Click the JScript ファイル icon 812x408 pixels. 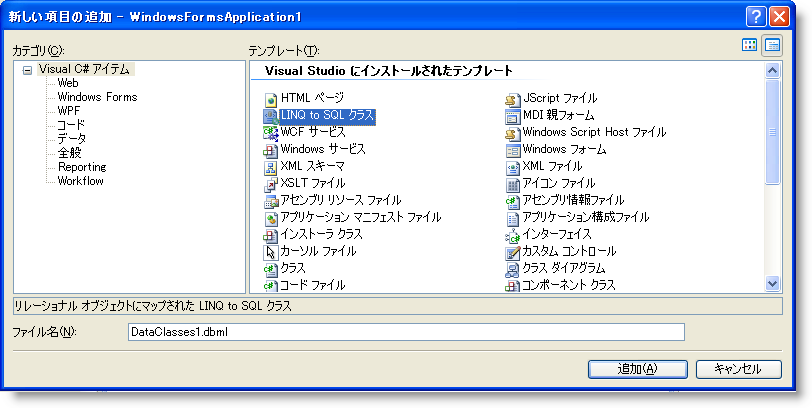513,99
